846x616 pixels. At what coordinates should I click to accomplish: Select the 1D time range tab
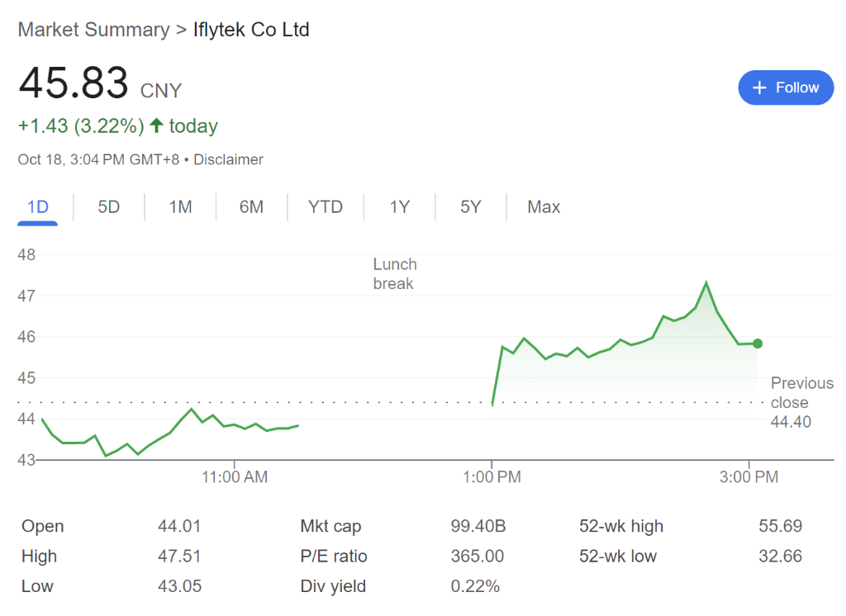(x=38, y=207)
